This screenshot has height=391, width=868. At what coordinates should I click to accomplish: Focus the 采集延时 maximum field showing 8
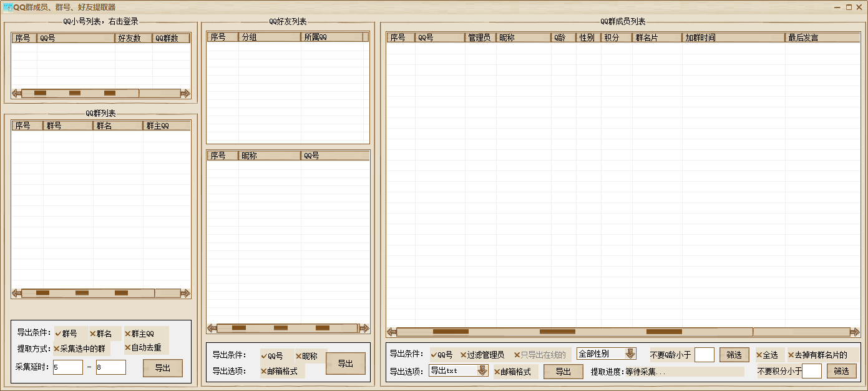pyautogui.click(x=111, y=367)
